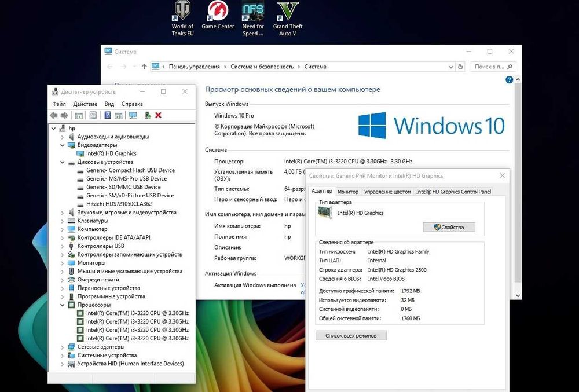Open address bar history dropdown in System window

(451, 67)
